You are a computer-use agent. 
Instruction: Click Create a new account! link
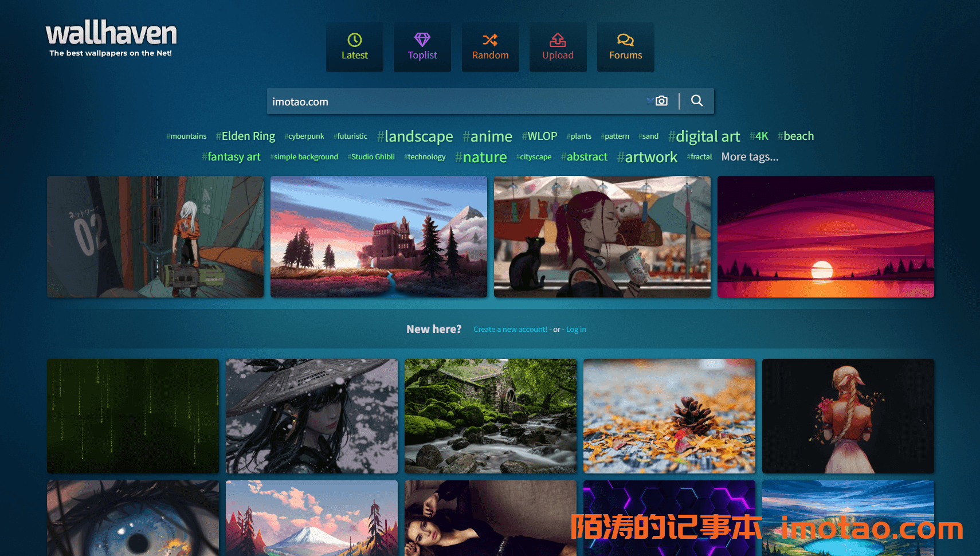click(510, 330)
